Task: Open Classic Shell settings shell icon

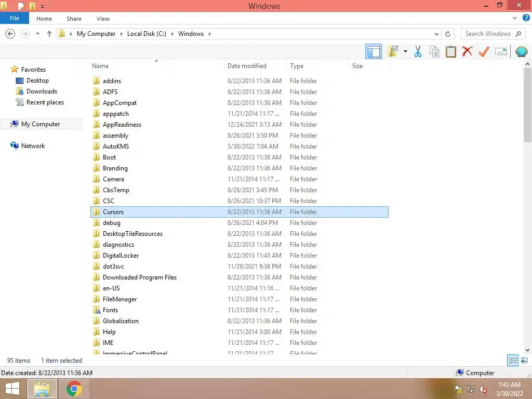Action: [522, 51]
